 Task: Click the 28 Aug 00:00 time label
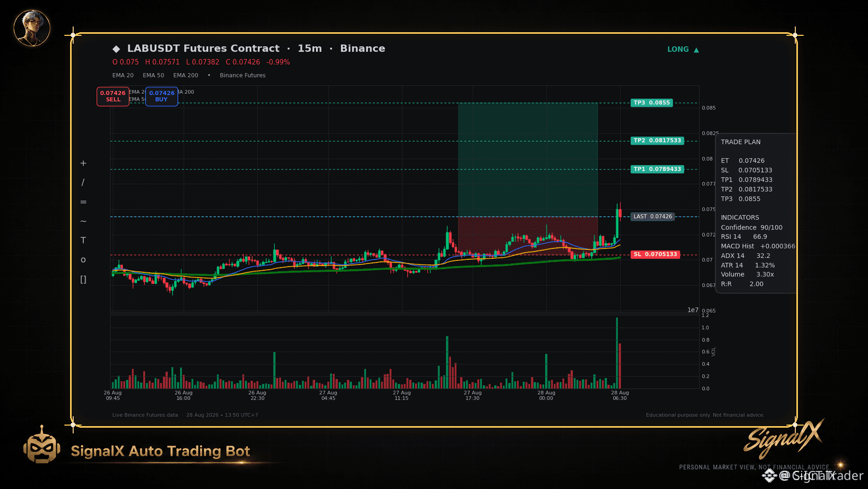tap(546, 395)
